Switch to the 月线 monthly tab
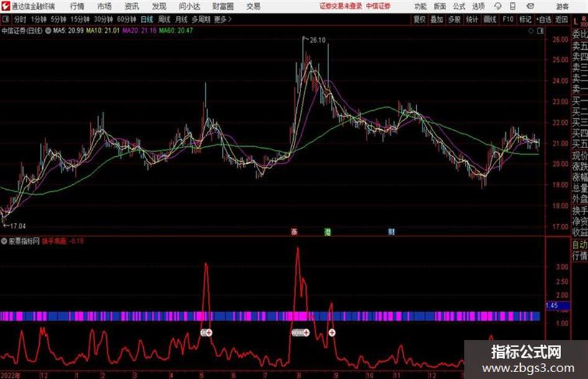Screen dimensions: 588x379 coord(182,19)
